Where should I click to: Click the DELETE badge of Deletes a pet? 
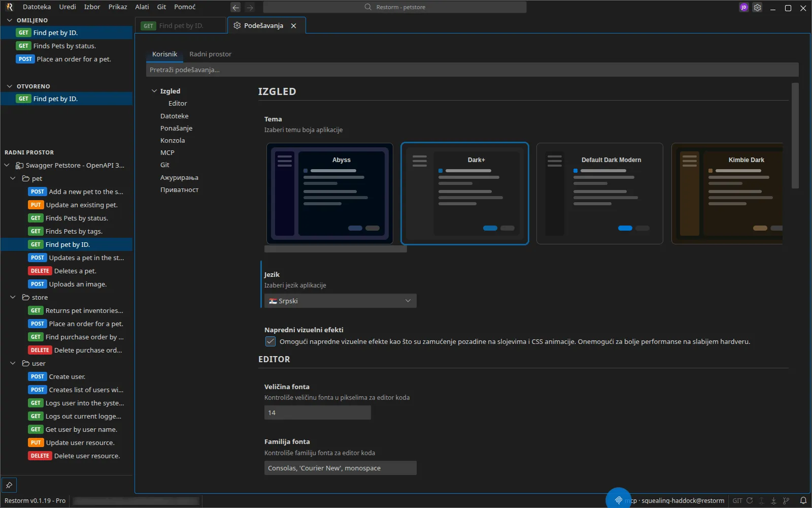pos(40,271)
